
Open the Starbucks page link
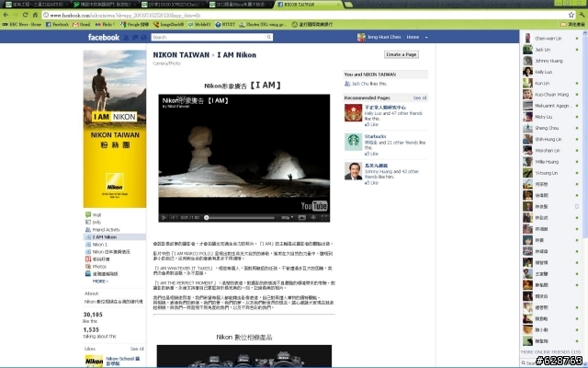[x=375, y=136]
